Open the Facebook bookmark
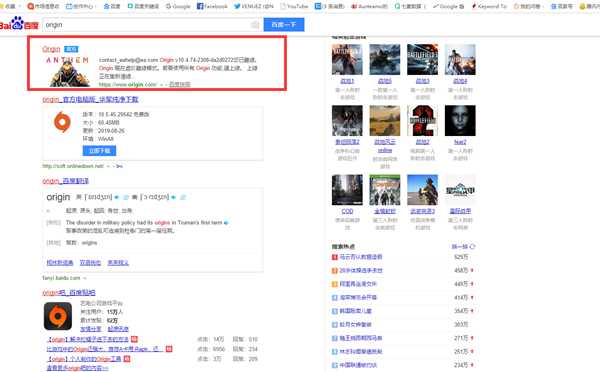600x372 pixels. (x=212, y=6)
